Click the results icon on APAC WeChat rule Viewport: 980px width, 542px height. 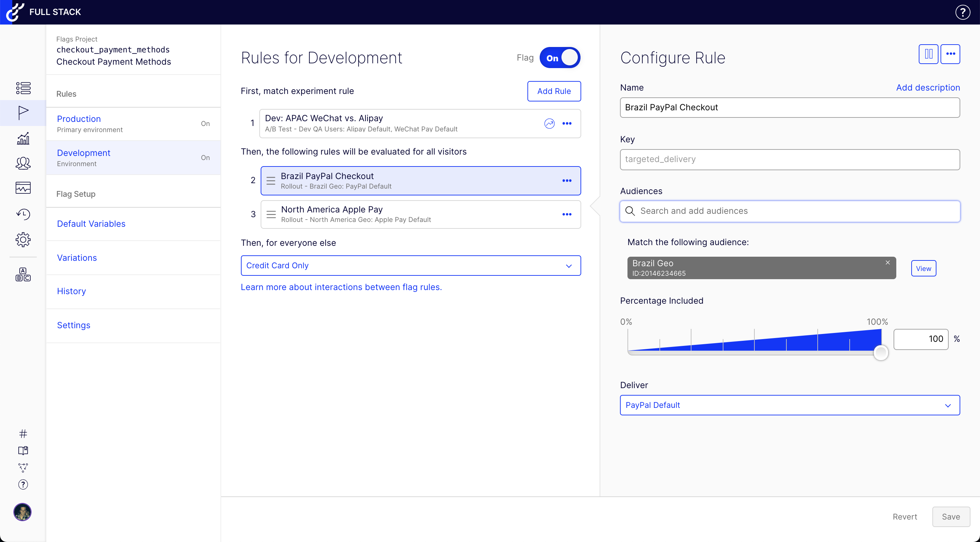click(549, 123)
